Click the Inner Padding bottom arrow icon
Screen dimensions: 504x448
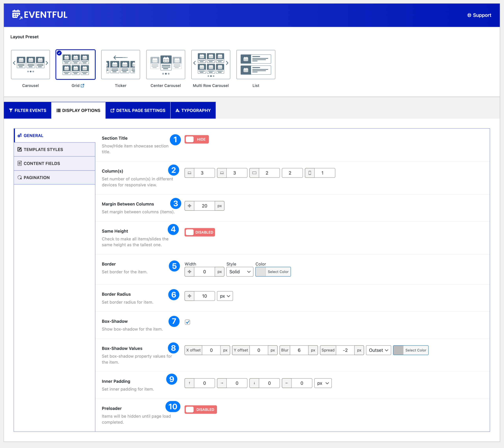pyautogui.click(x=254, y=383)
